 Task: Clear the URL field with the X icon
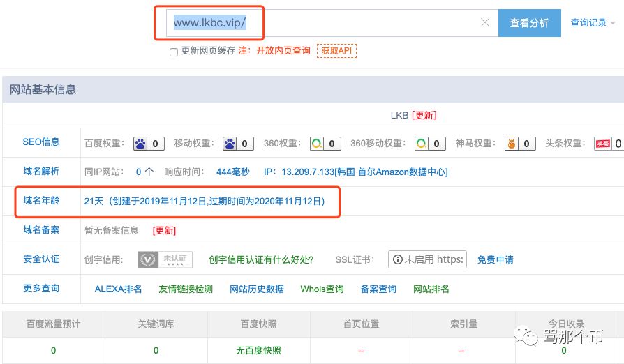[484, 22]
